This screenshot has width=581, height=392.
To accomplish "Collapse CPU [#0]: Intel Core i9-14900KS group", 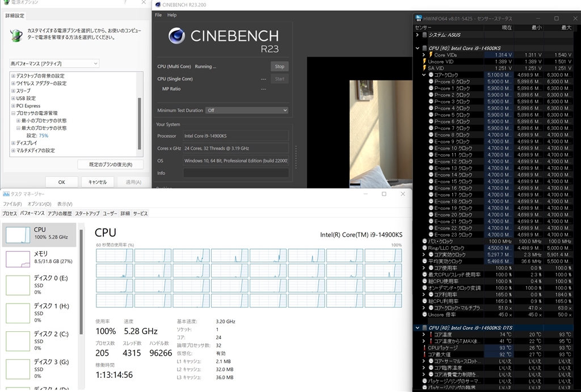I will 418,48.
